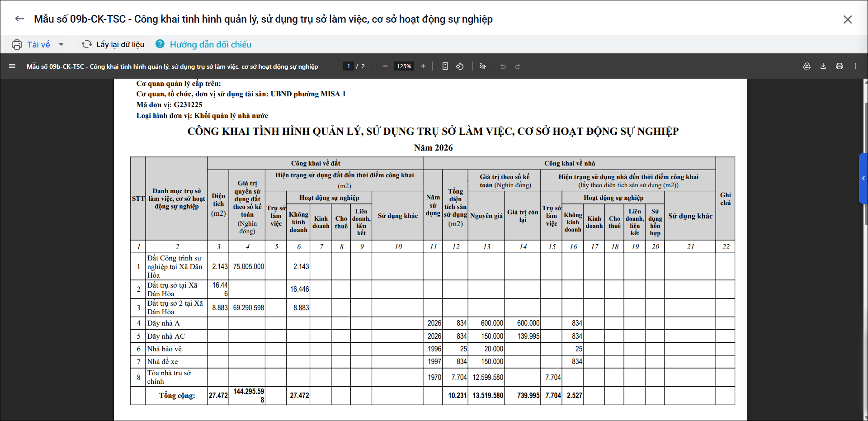Rotate the document counterclockwise
This screenshot has height=421, width=868.
(460, 66)
